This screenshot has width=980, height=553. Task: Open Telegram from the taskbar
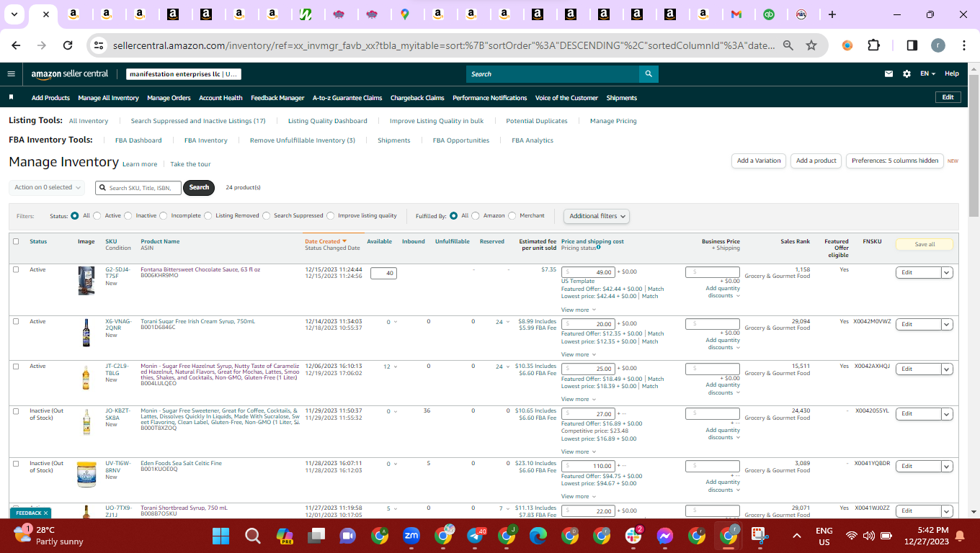(x=476, y=536)
